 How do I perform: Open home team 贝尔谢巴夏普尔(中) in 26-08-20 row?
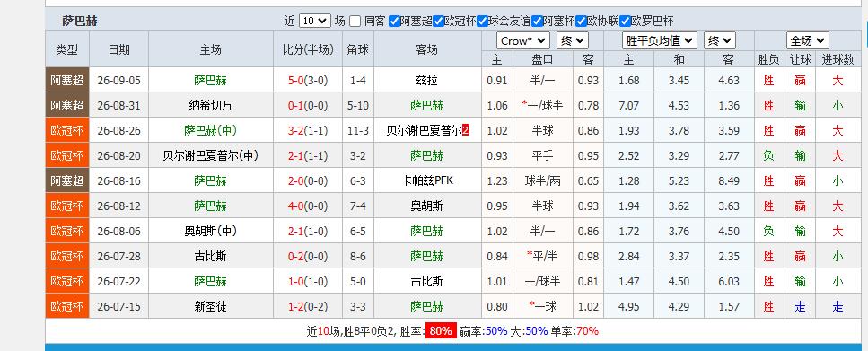pyautogui.click(x=210, y=155)
